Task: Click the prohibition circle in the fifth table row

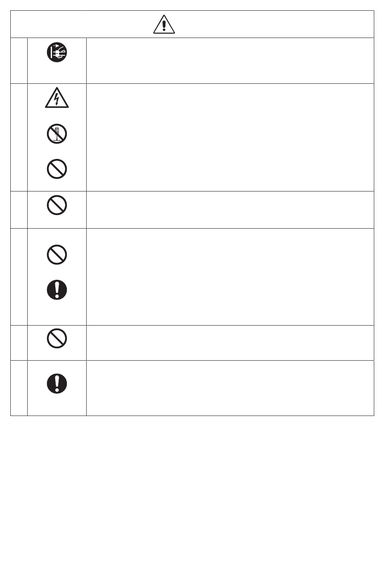Action: click(57, 339)
